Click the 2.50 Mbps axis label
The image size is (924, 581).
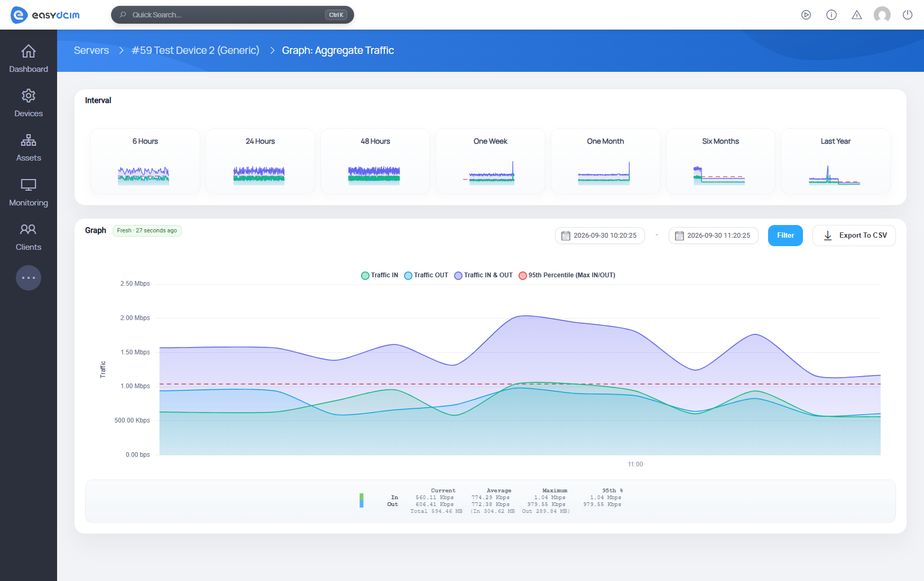click(x=135, y=284)
